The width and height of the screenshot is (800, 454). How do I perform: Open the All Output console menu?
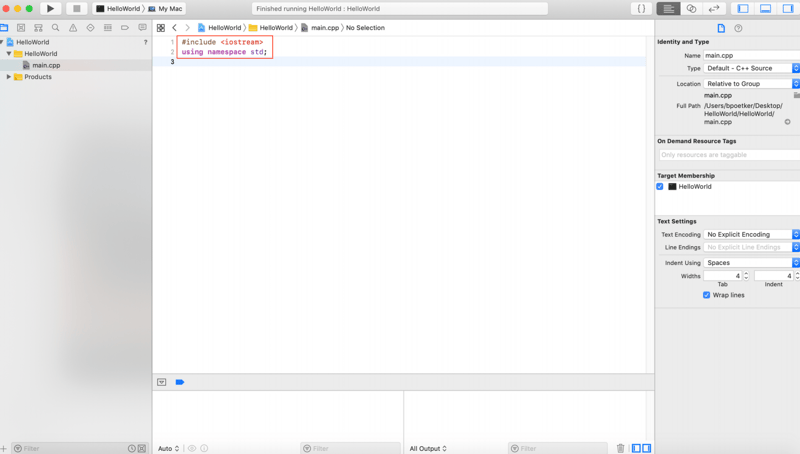[428, 448]
